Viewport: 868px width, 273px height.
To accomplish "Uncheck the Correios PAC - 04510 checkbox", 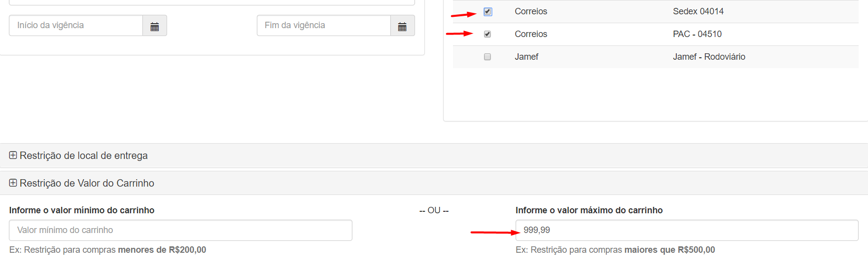I will [487, 34].
